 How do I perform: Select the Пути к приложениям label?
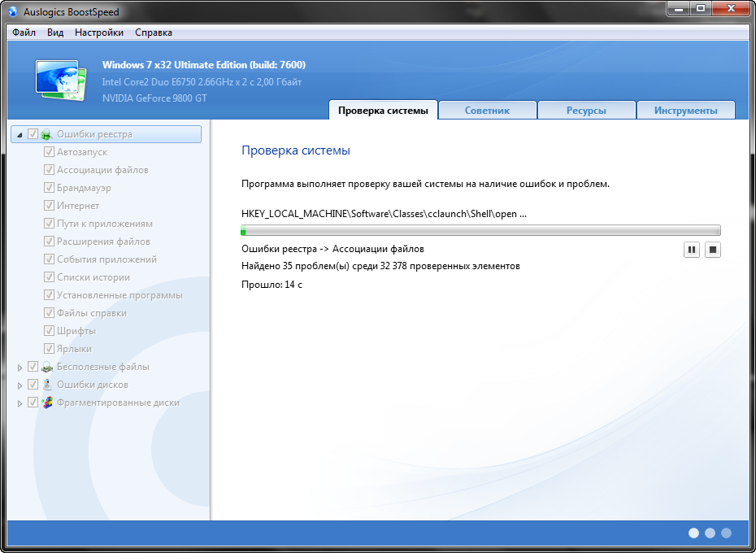coord(105,224)
